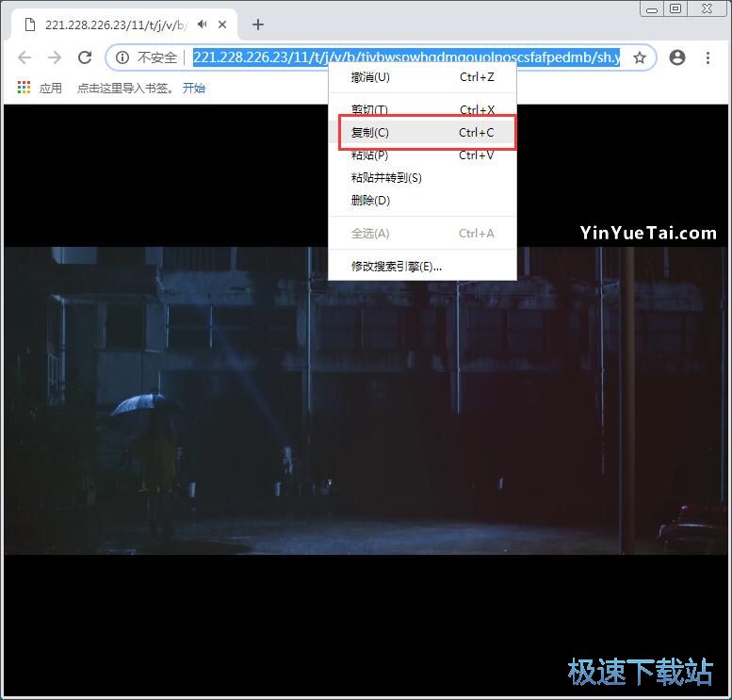Click the 开始 link in bookmarks bar
The width and height of the screenshot is (732, 700).
[194, 88]
